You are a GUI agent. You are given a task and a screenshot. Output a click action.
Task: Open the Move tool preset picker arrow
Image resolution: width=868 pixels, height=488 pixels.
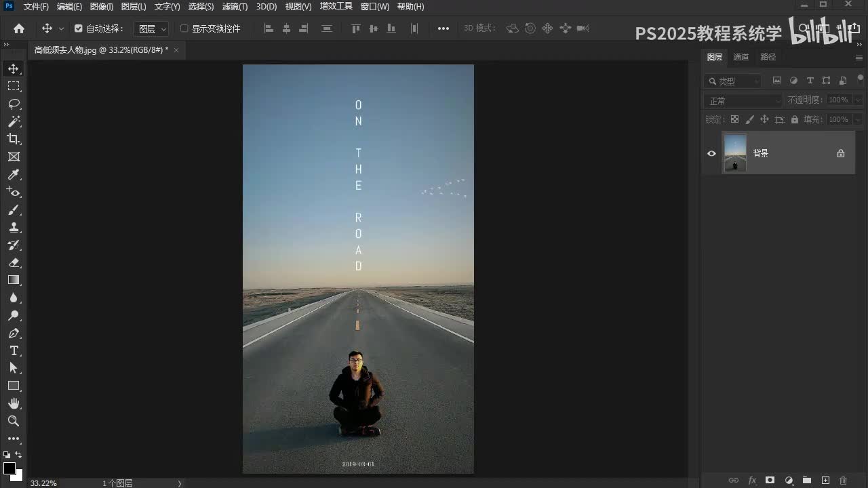(x=61, y=28)
